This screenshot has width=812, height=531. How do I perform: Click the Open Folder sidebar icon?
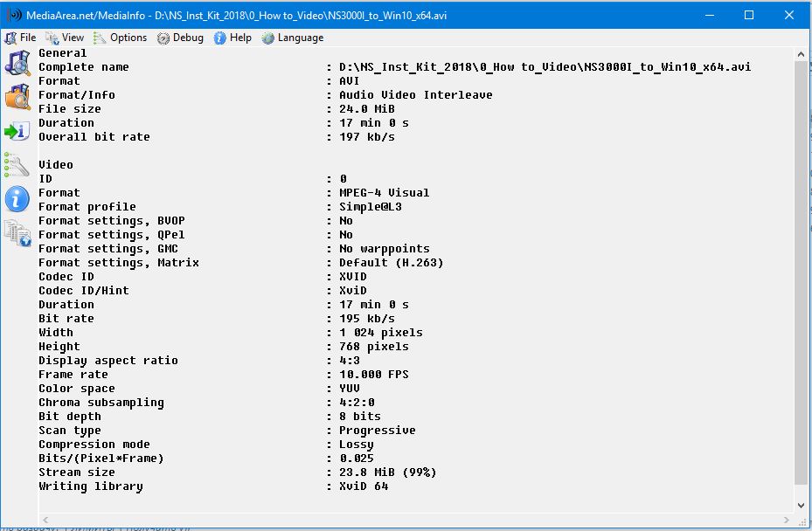click(x=17, y=96)
